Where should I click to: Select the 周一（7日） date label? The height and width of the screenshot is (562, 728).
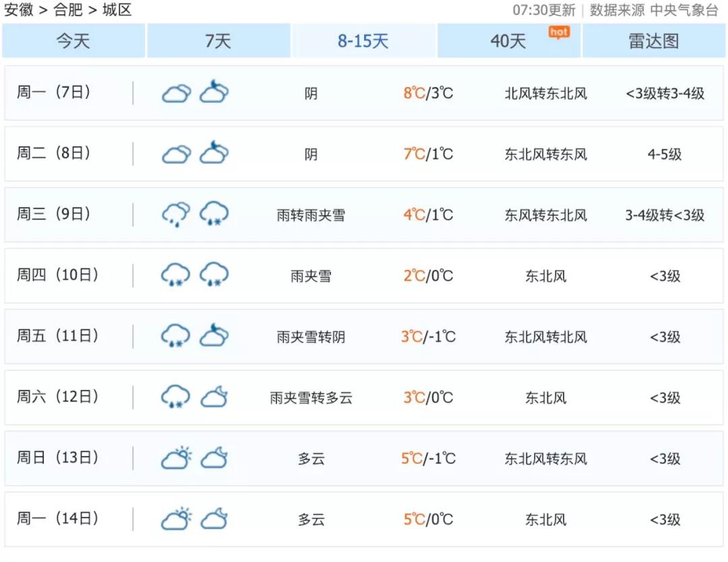[54, 92]
